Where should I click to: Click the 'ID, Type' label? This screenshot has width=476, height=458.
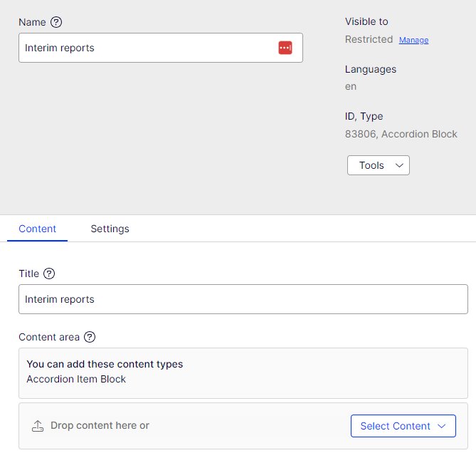[x=364, y=116]
